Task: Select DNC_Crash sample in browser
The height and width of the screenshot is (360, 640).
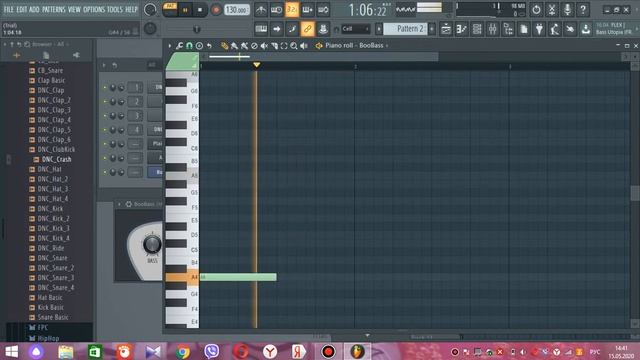Action: (x=56, y=159)
